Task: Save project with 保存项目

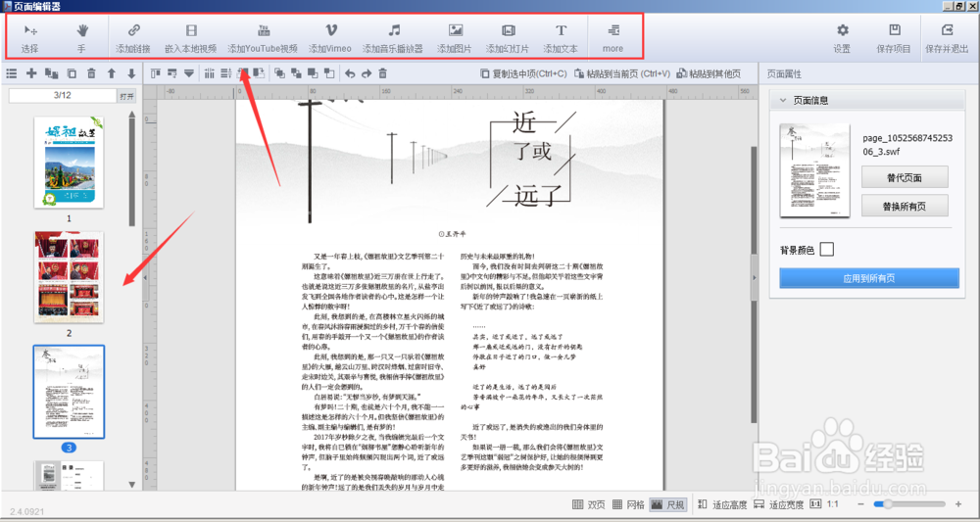Action: pos(894,37)
